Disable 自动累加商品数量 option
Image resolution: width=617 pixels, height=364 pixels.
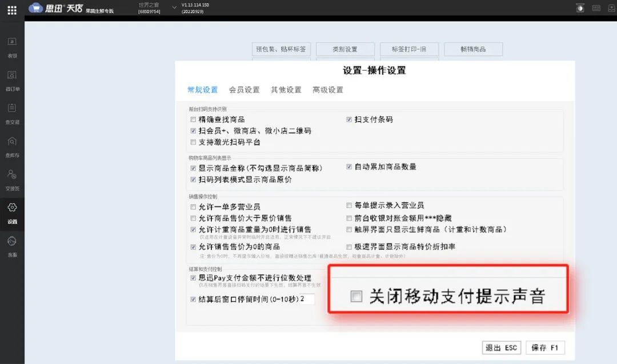pos(348,166)
